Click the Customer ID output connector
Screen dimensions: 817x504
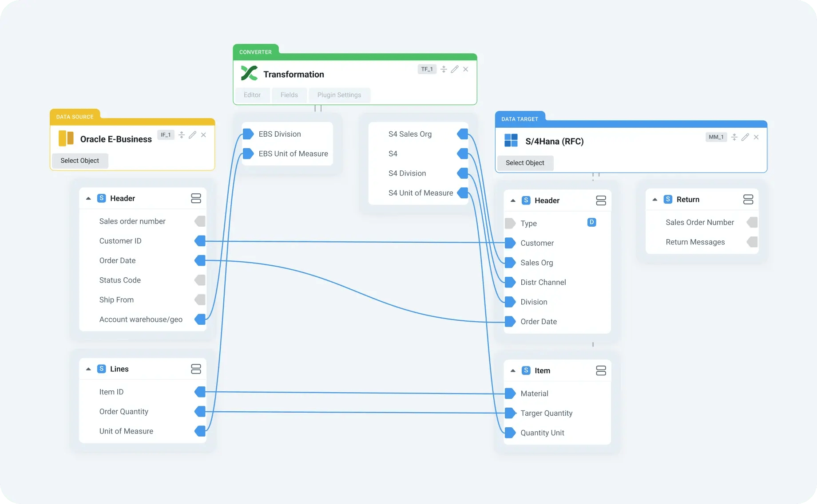click(200, 241)
